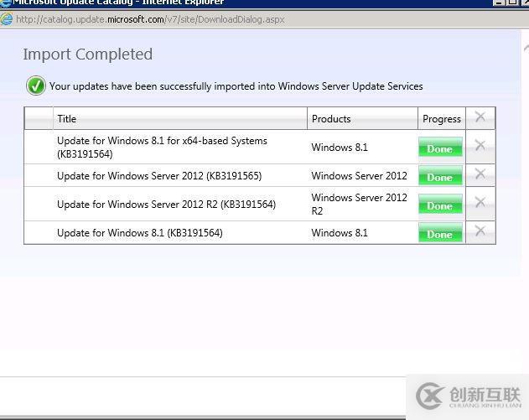Click the Title column header
This screenshot has height=420, width=529.
point(180,119)
